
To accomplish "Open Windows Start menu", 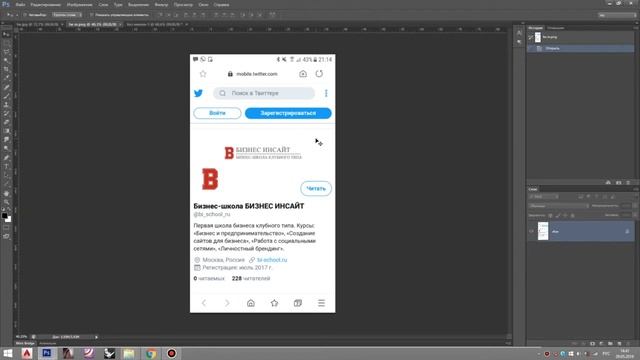I will (8, 353).
